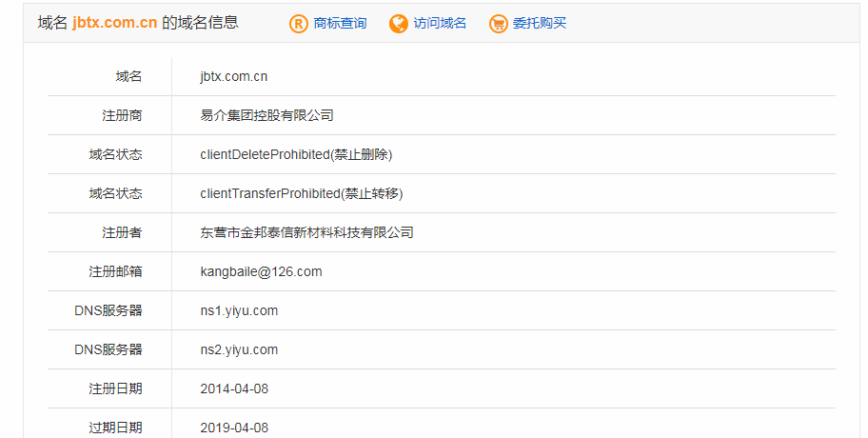Screen dimensions: 868x438
Task: Click the 注册商 row label
Action: [x=123, y=115]
